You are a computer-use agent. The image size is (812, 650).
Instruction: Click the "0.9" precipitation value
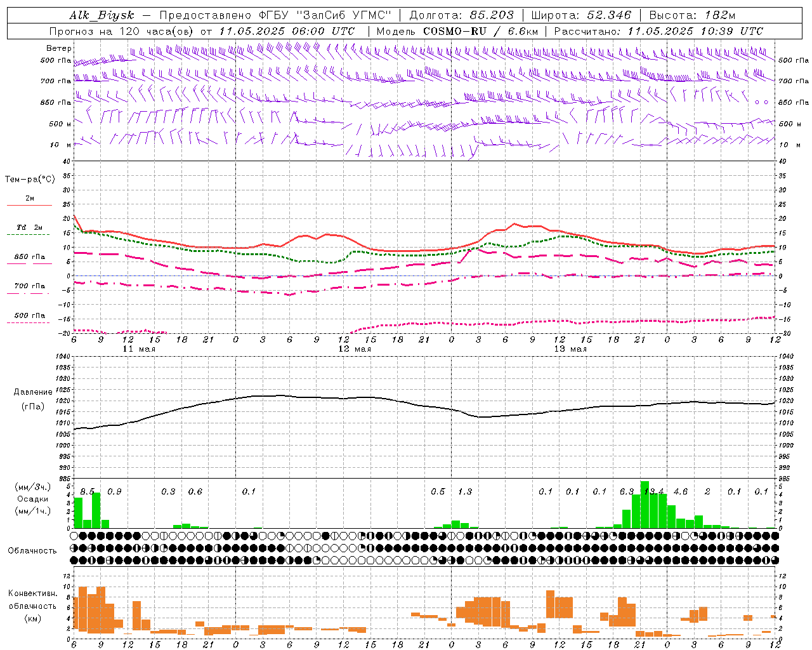[114, 491]
